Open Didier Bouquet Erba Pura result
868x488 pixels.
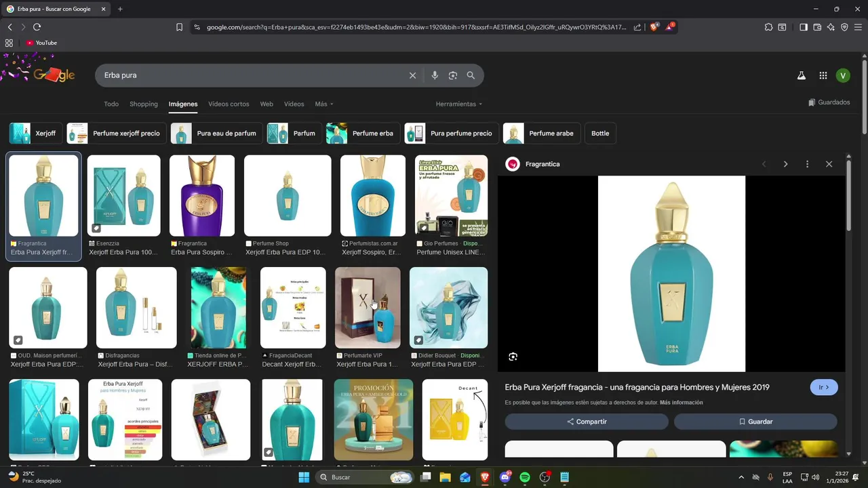[448, 308]
